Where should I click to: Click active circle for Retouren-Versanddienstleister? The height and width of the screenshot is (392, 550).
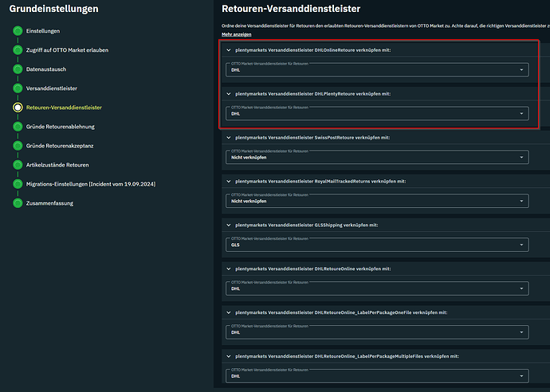(18, 108)
